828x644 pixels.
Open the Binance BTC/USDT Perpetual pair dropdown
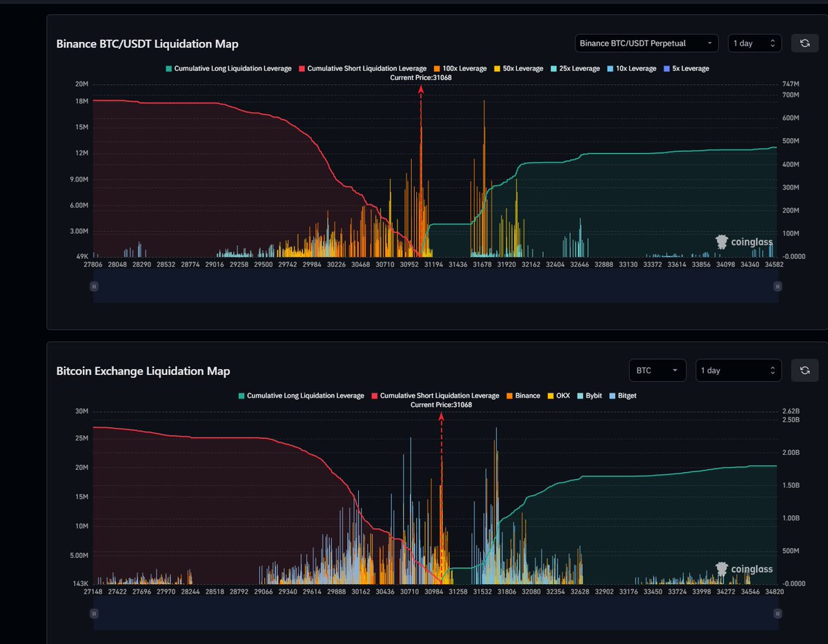(647, 43)
